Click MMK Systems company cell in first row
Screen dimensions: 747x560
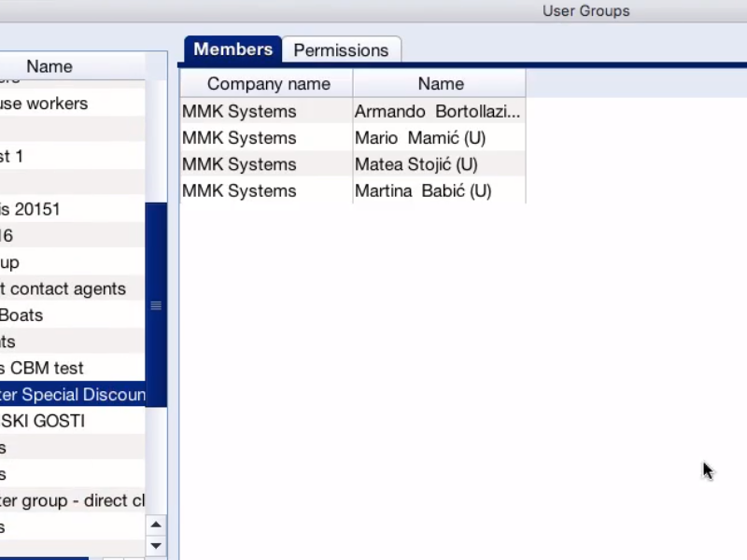[x=239, y=111]
